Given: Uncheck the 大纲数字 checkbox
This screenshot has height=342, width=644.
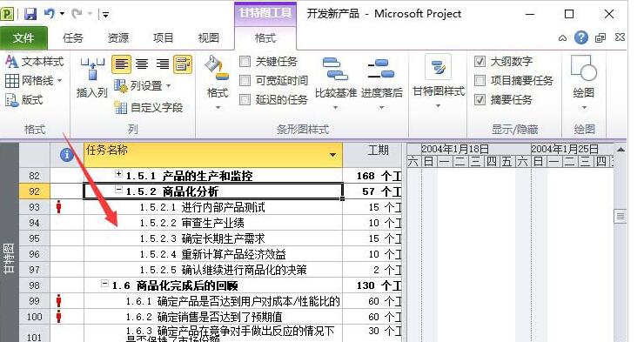Looking at the screenshot, I should coord(480,62).
